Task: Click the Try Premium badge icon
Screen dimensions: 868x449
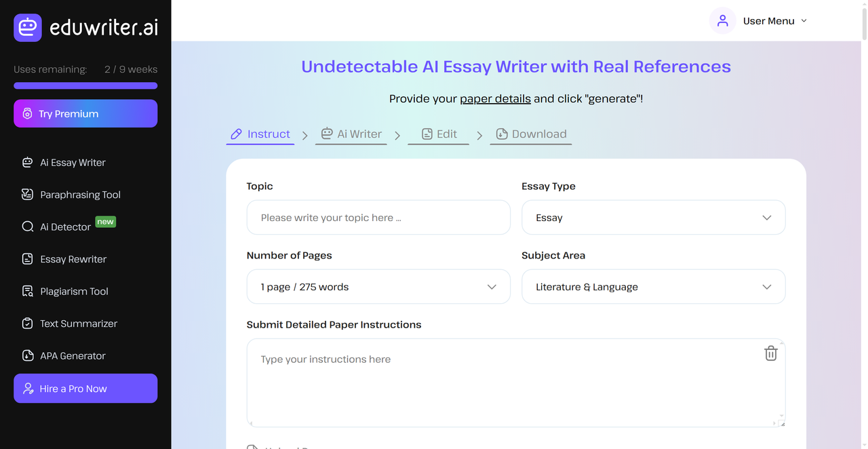Action: click(27, 113)
